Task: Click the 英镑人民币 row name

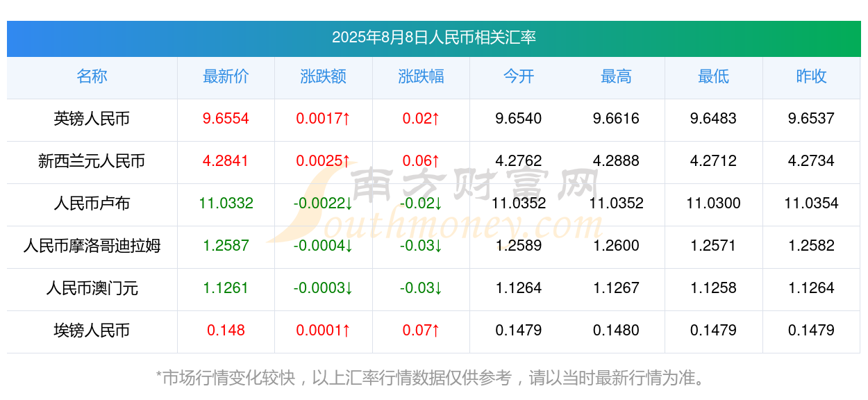Action: [x=92, y=119]
